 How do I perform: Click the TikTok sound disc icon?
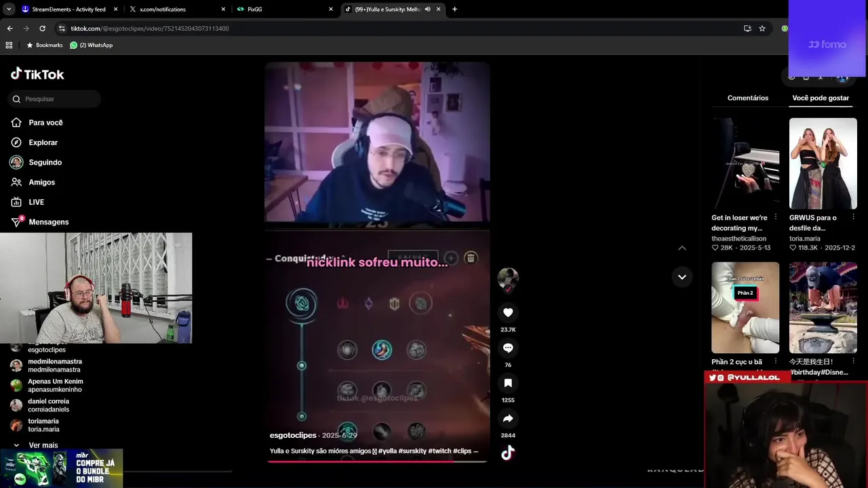[x=508, y=453]
